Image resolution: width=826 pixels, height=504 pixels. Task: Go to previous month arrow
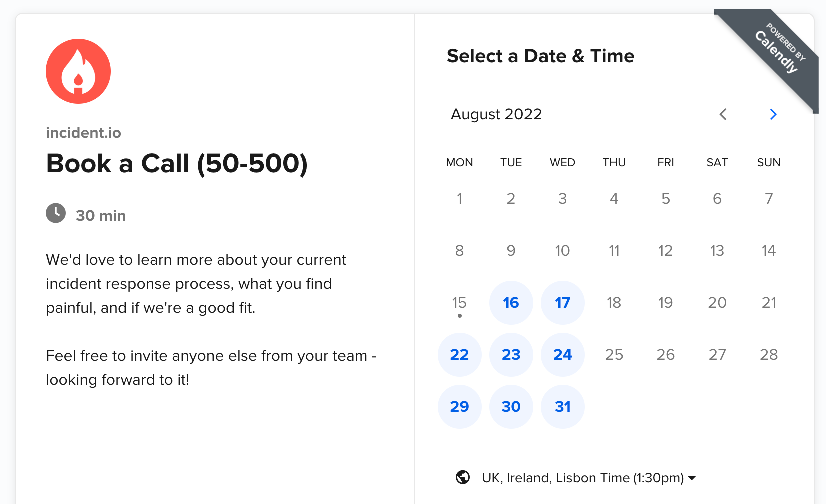pyautogui.click(x=723, y=114)
